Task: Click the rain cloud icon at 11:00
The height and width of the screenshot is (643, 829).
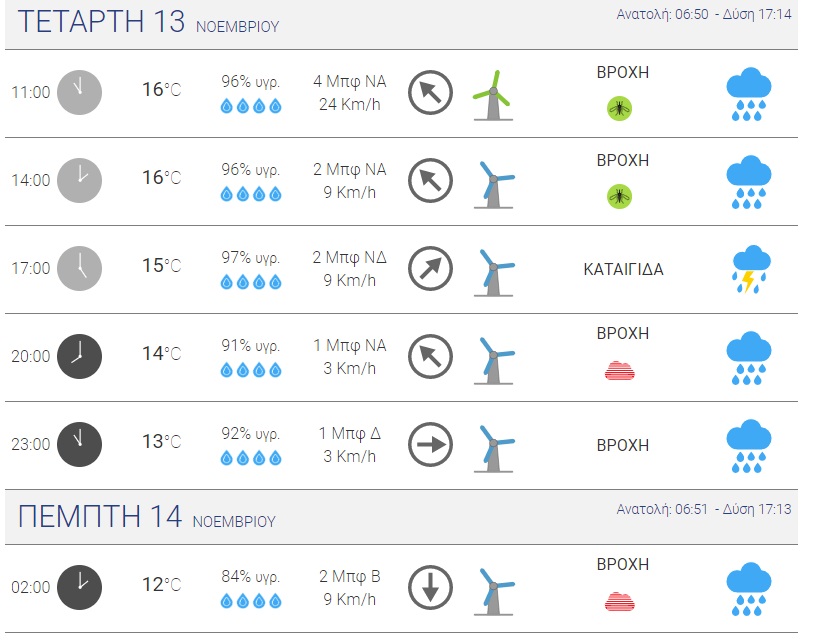Action: [x=748, y=94]
